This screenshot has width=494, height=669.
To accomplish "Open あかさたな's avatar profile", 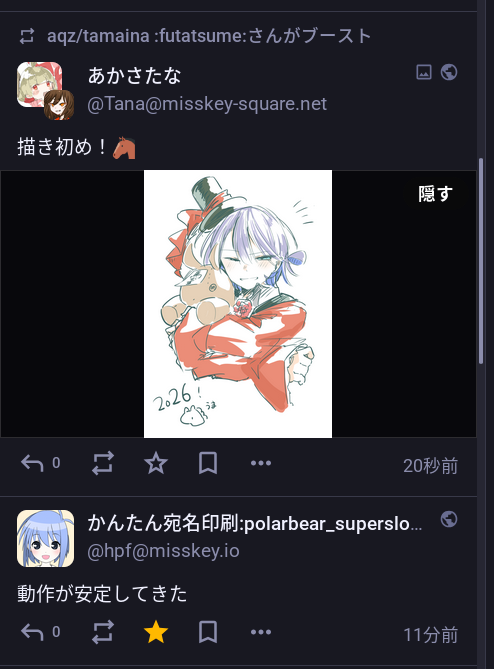I will click(x=45, y=90).
